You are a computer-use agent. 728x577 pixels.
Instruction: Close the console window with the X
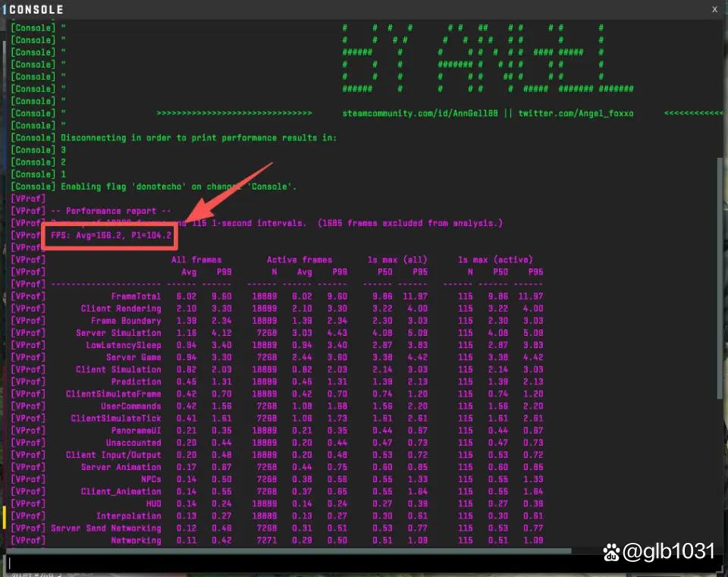tap(714, 9)
